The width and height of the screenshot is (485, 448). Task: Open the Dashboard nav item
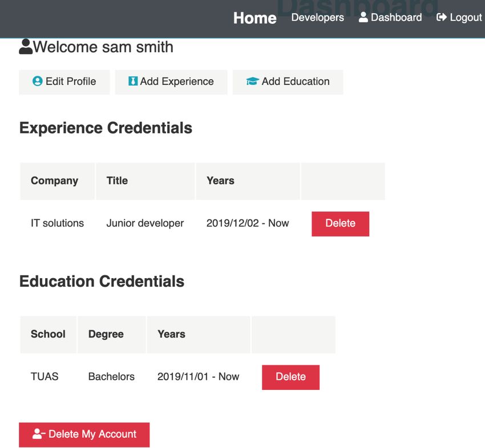[390, 17]
